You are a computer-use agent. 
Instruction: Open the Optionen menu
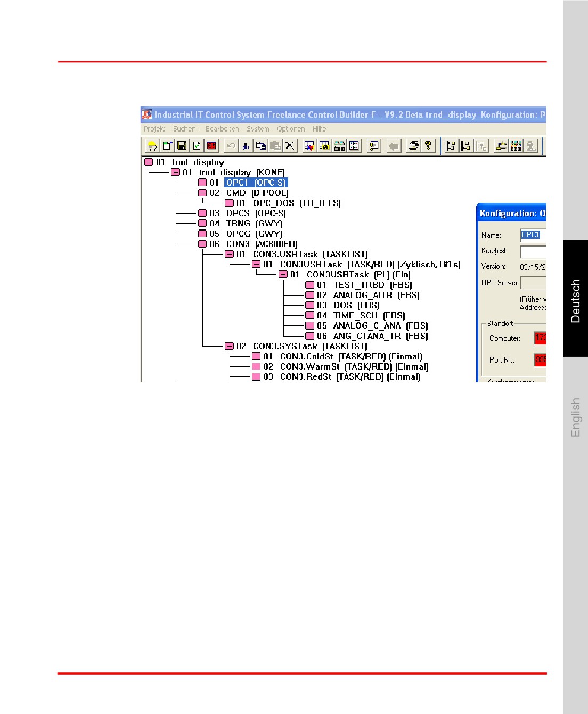point(291,129)
